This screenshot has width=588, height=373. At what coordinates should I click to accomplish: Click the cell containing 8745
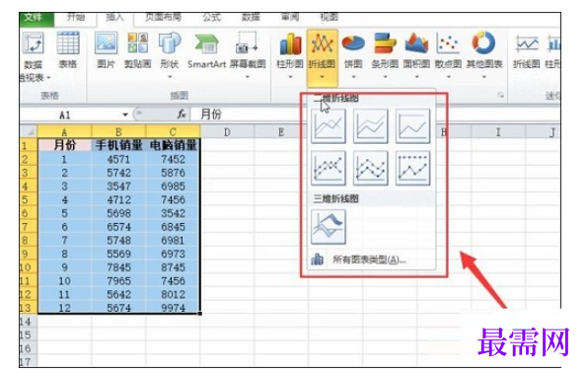[x=173, y=267]
